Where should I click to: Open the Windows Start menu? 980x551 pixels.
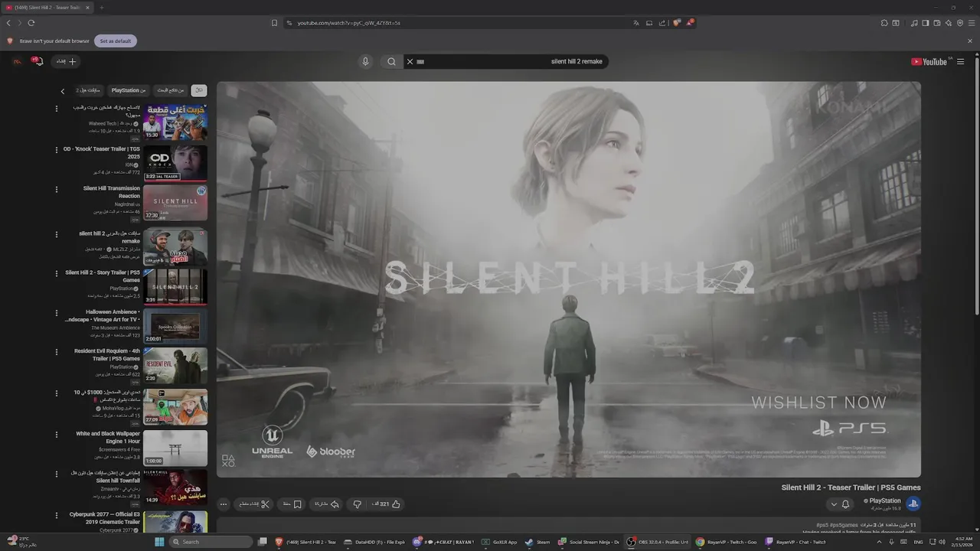(x=159, y=542)
